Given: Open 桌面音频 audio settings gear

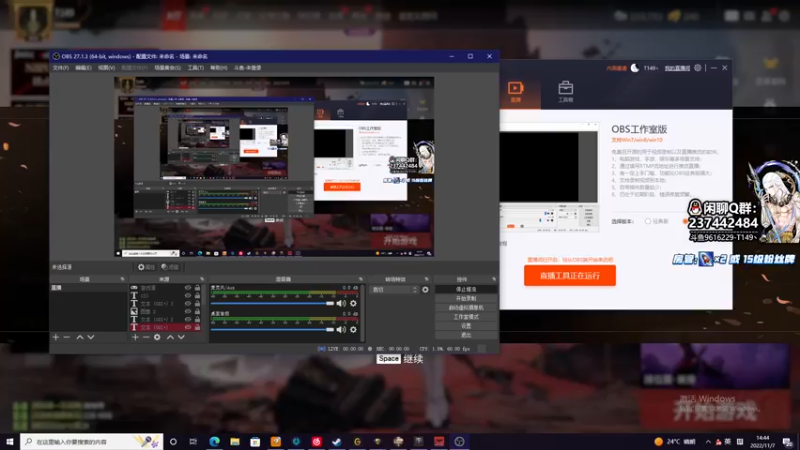Looking at the screenshot, I should (353, 330).
